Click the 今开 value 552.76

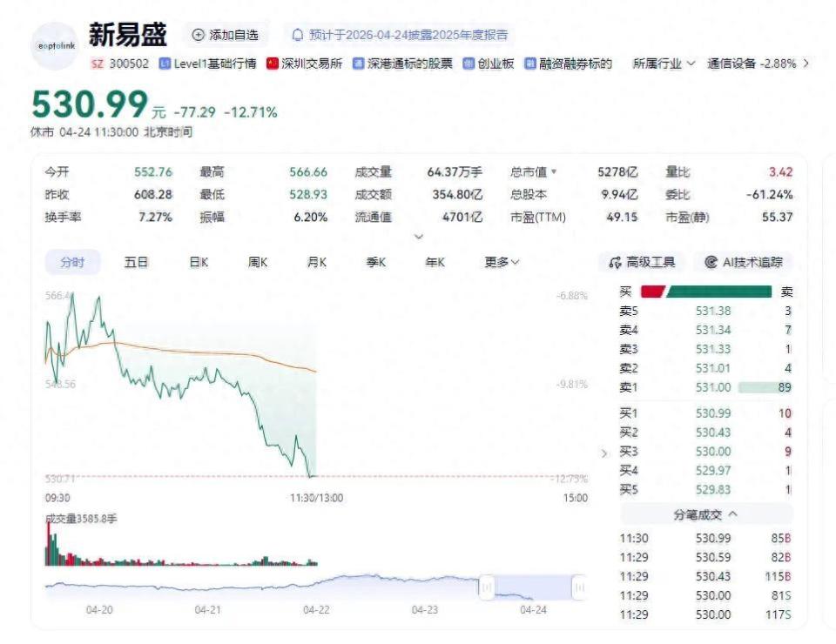point(153,172)
